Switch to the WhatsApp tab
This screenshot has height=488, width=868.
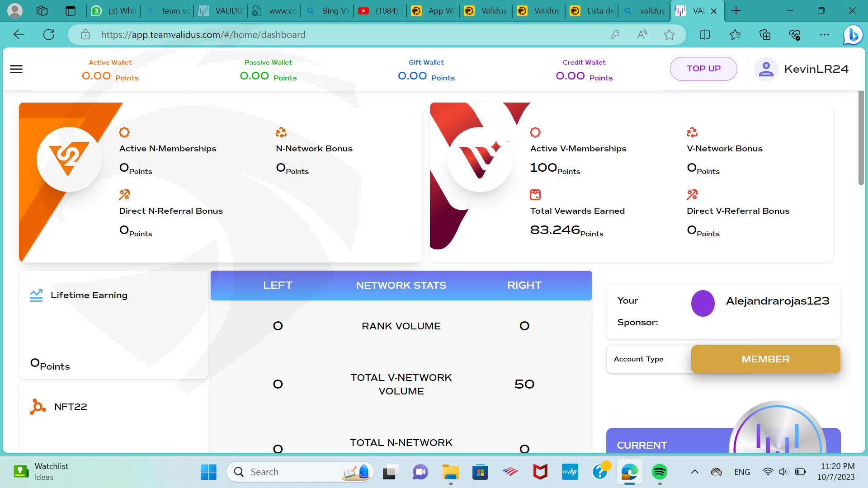pyautogui.click(x=114, y=11)
